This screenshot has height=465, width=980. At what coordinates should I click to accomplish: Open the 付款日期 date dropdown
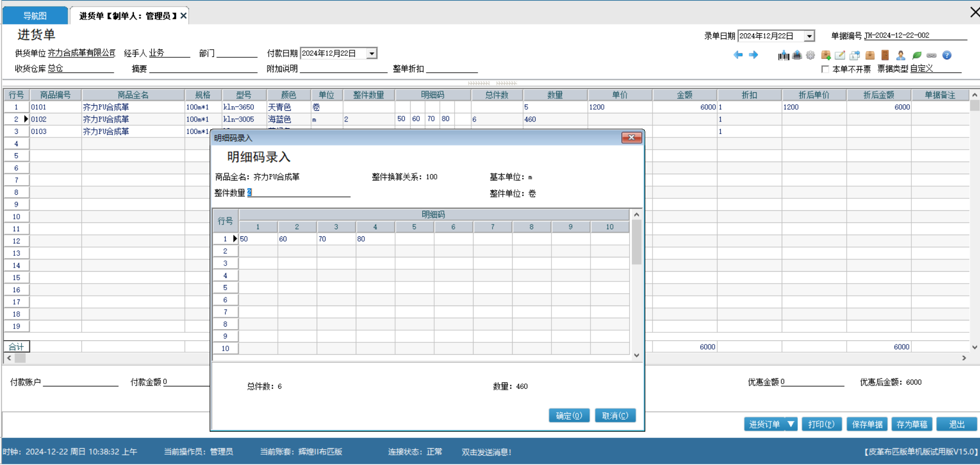pyautogui.click(x=372, y=53)
